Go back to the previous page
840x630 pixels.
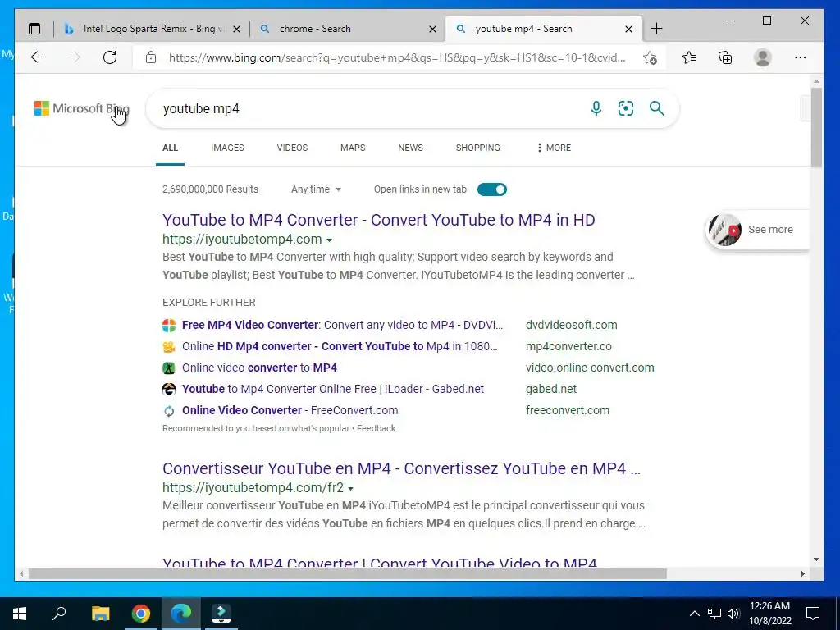click(38, 57)
